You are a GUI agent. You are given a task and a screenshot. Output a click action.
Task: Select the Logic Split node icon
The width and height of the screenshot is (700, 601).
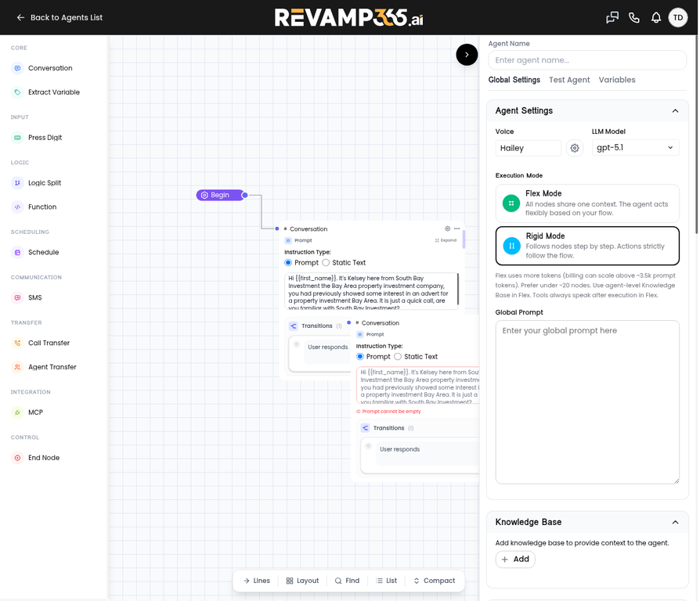(x=17, y=183)
